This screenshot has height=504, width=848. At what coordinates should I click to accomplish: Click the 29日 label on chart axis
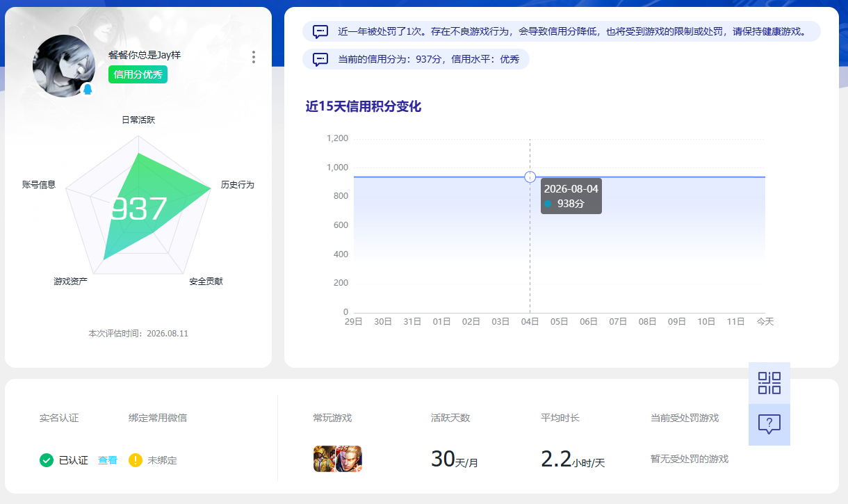point(354,322)
